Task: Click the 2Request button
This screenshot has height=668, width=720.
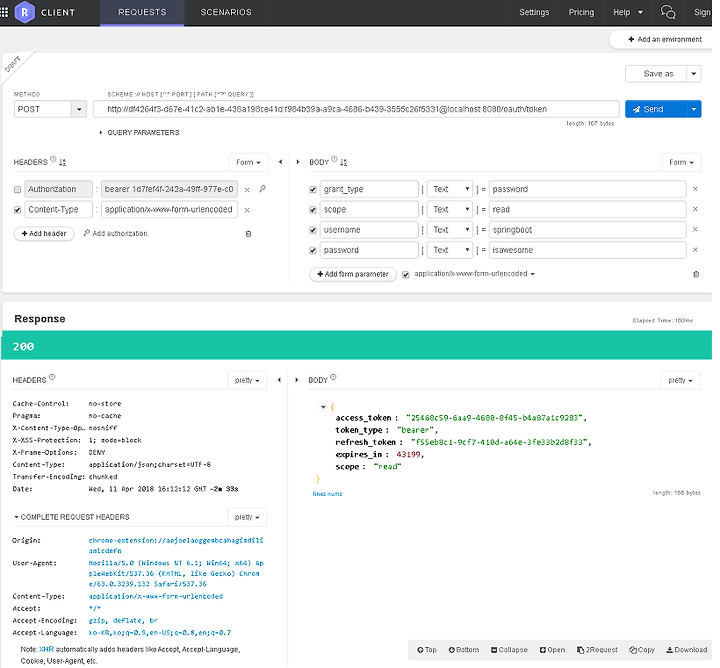Action: click(x=597, y=650)
